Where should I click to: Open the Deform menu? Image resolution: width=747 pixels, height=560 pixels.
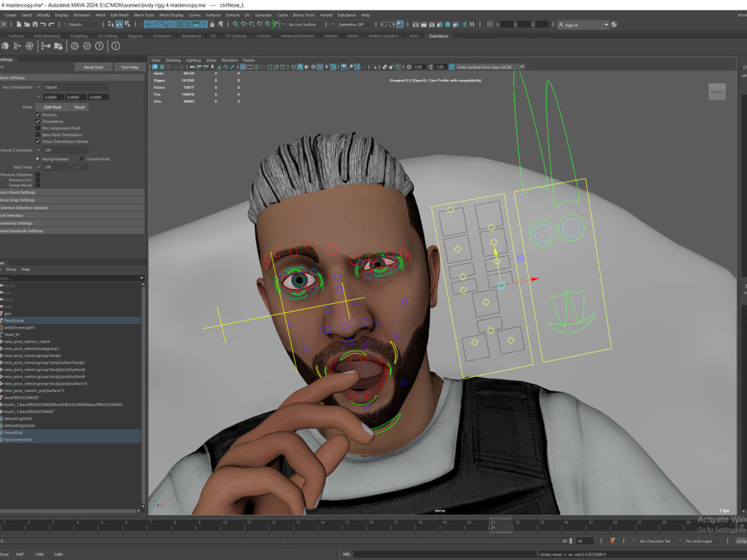[232, 15]
